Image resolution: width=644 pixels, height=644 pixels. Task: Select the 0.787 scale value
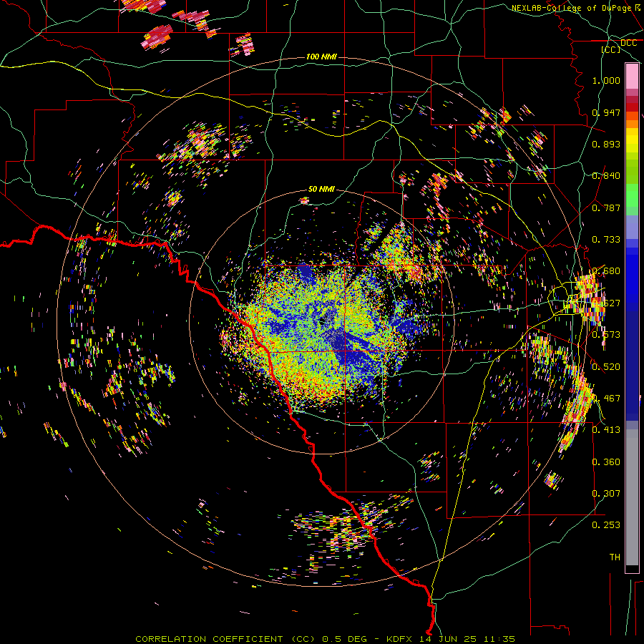[606, 208]
